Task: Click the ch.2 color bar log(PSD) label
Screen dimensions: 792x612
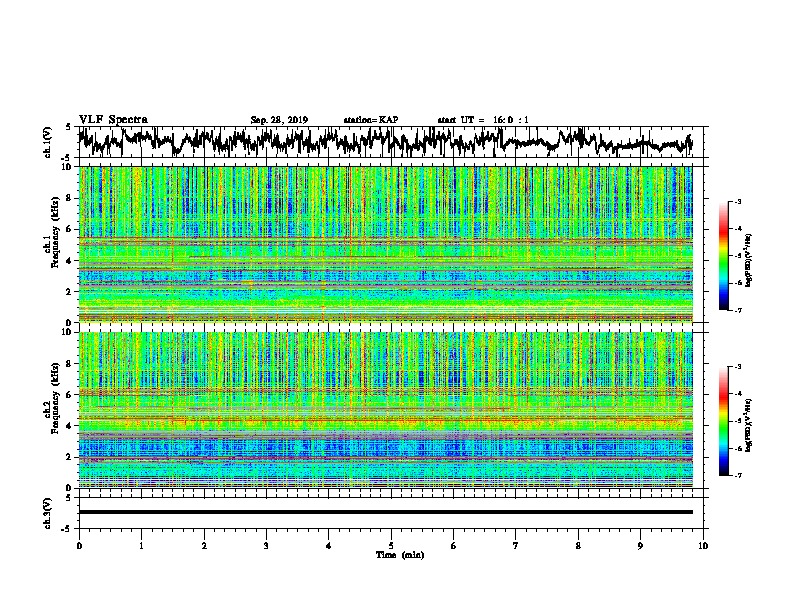Action: point(748,425)
